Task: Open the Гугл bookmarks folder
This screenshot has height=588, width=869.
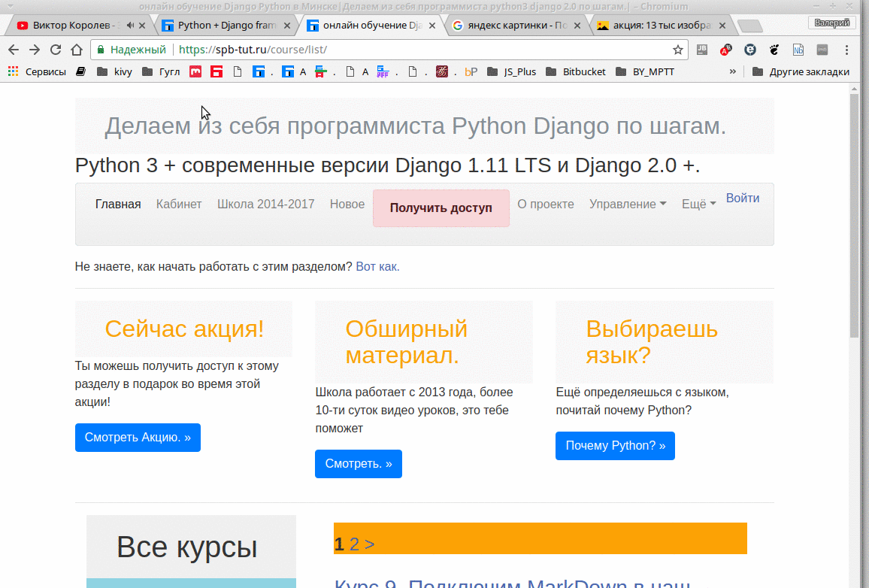Action: point(161,71)
